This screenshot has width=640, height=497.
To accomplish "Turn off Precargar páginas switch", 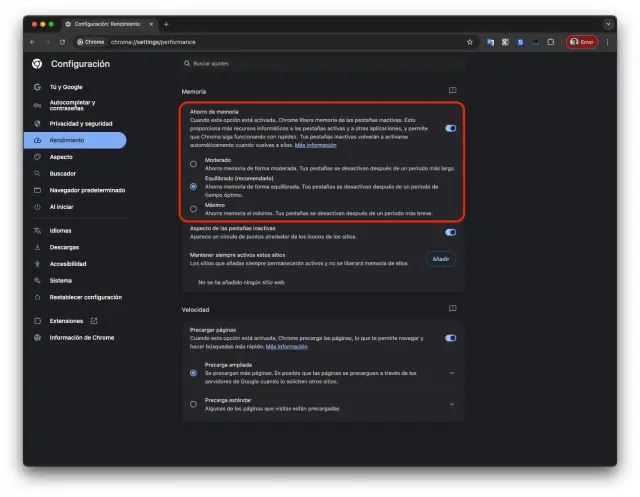I will (450, 338).
